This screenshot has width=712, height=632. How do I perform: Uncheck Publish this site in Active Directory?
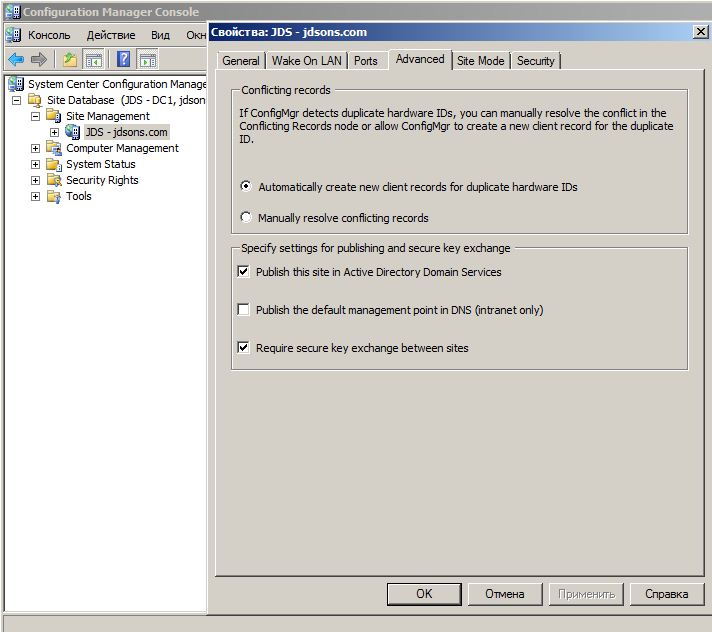(243, 272)
